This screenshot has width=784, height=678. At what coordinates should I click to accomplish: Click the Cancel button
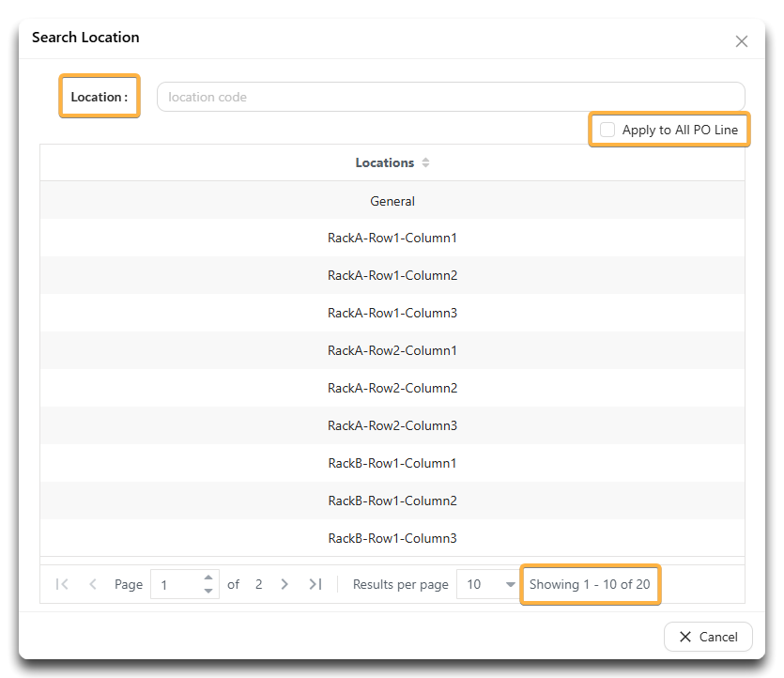point(708,637)
